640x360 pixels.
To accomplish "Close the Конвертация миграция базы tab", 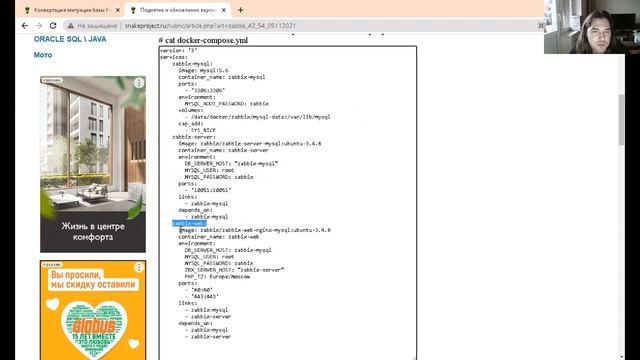I will 118,10.
